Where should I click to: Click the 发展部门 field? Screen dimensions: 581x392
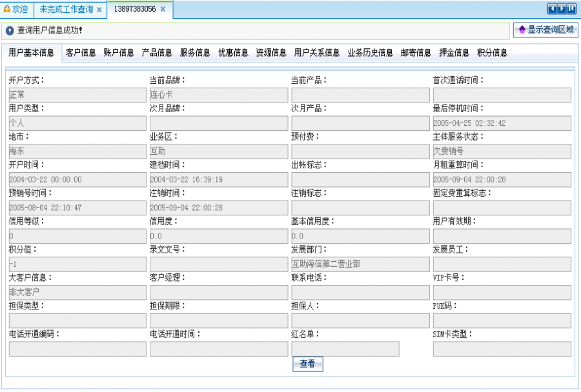tap(360, 264)
